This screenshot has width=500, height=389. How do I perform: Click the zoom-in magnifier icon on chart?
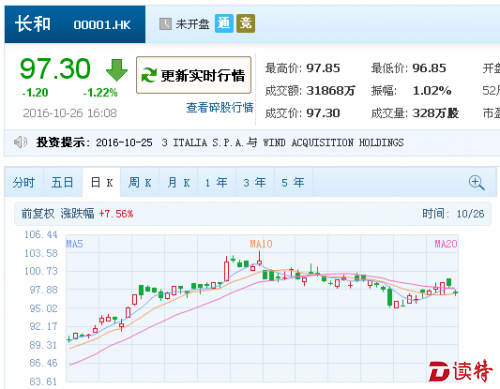(476, 183)
